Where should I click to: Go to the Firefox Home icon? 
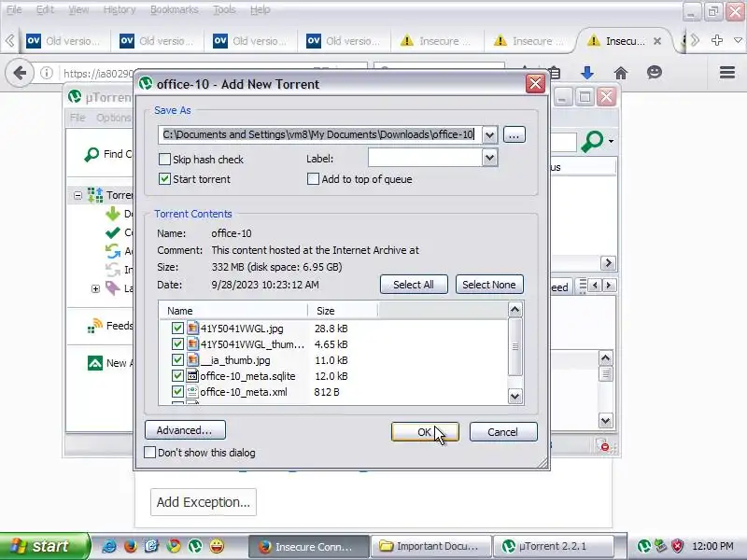pyautogui.click(x=621, y=73)
